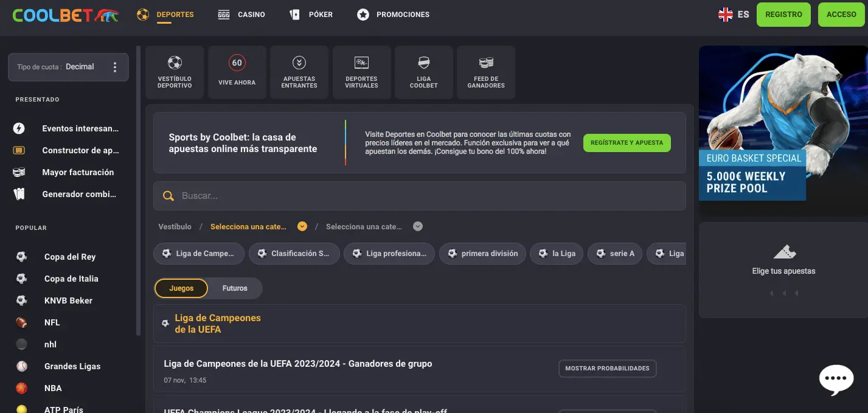Select the primera división chip
This screenshot has height=413, width=868.
pyautogui.click(x=482, y=254)
